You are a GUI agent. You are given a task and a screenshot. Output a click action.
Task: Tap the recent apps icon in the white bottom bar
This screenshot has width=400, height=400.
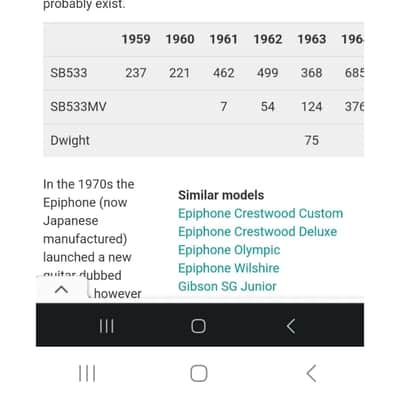87,373
